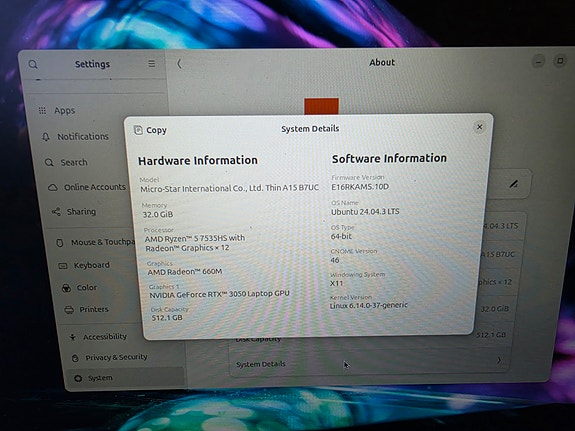Click the Apps grid icon in sidebar
The image size is (575, 431).
(x=43, y=110)
